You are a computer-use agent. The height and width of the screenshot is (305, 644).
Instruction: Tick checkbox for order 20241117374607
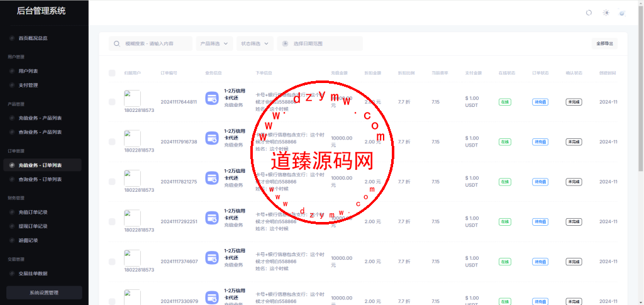(x=112, y=262)
